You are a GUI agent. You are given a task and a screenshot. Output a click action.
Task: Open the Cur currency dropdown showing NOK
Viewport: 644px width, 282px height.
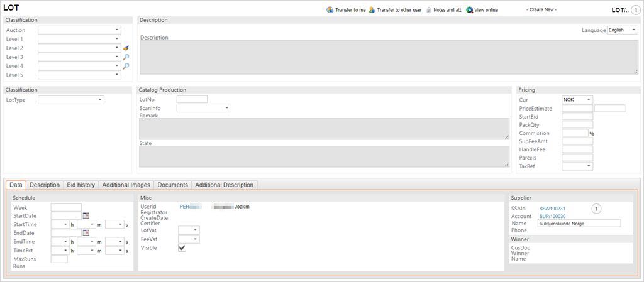click(x=577, y=100)
